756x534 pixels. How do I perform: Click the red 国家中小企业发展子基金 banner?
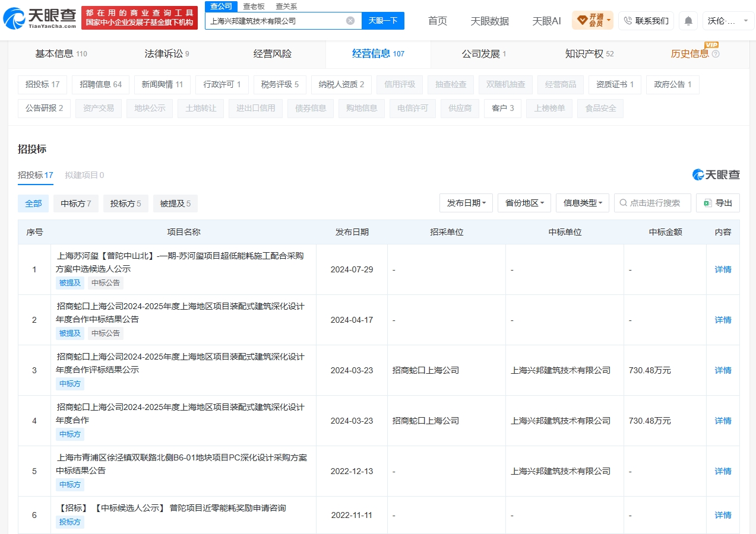[x=140, y=18]
